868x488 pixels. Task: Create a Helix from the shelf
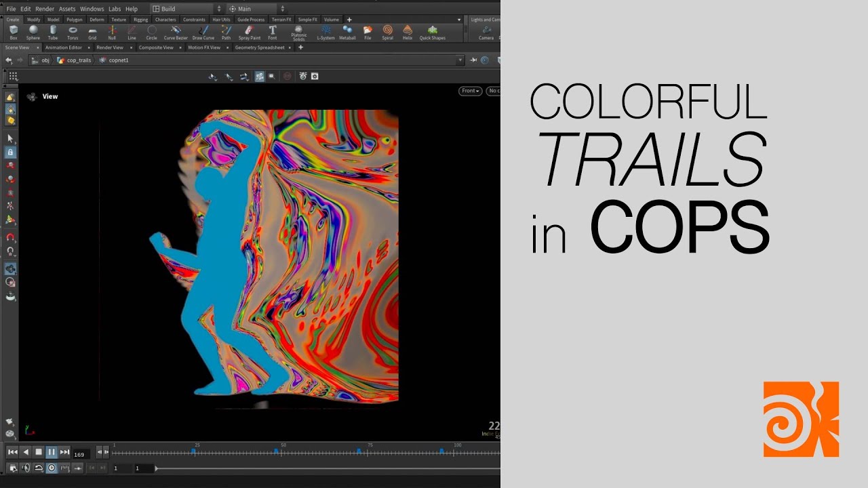(408, 33)
